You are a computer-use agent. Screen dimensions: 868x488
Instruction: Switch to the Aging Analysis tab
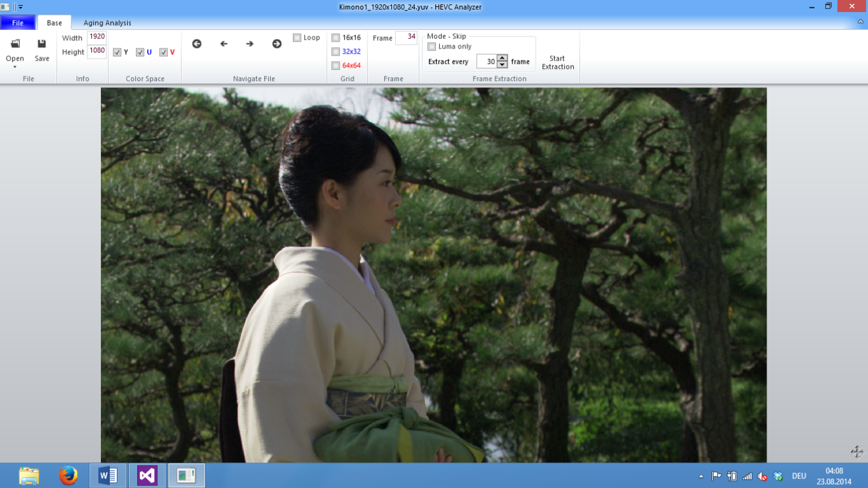(107, 23)
